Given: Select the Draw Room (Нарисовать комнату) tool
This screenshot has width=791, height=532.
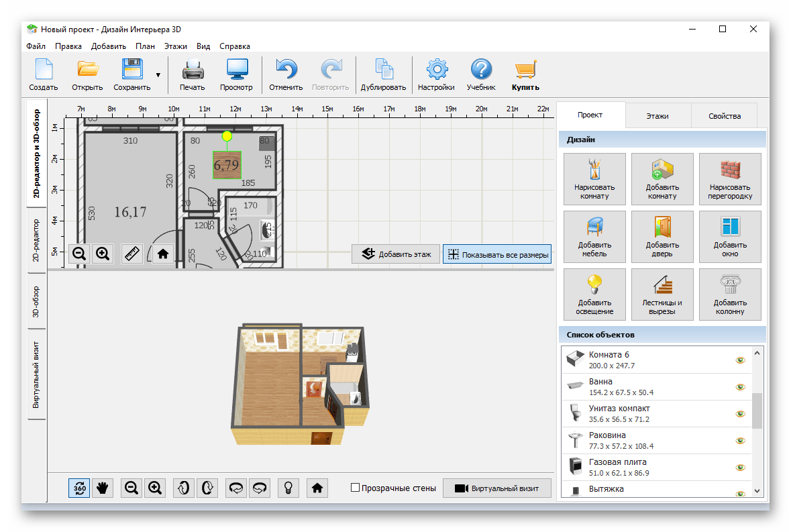Looking at the screenshot, I should (594, 179).
